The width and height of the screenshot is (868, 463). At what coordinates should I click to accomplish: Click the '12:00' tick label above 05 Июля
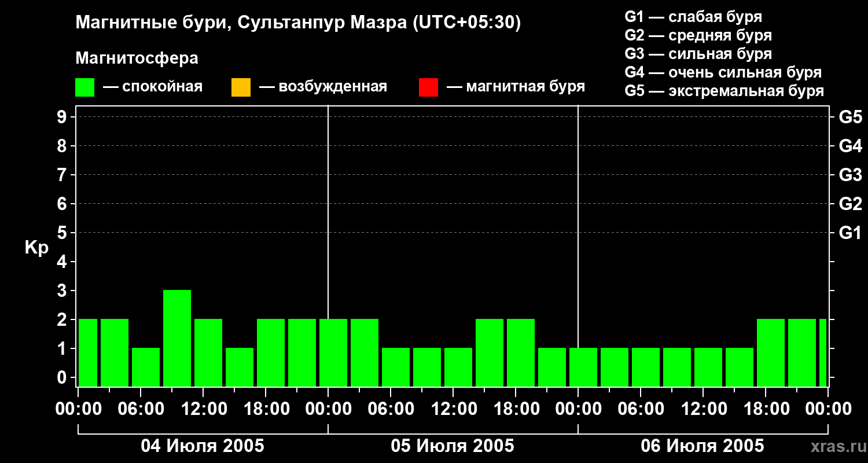454,409
